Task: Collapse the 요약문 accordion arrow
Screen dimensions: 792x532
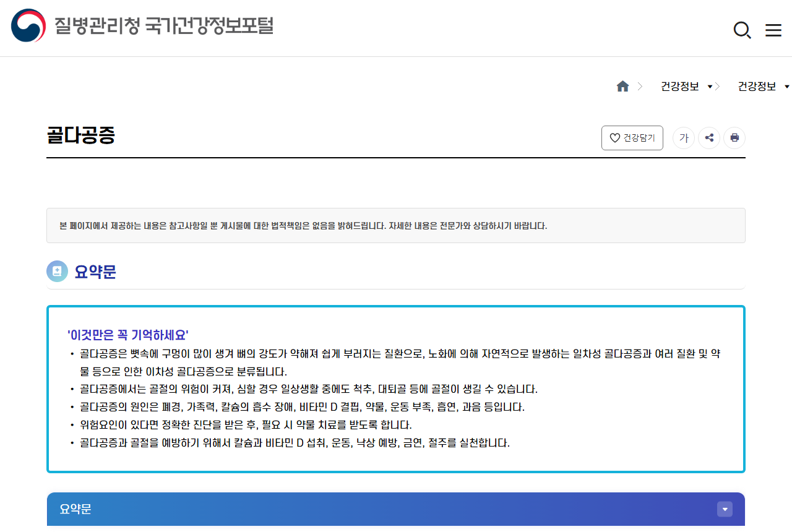Action: (725, 509)
